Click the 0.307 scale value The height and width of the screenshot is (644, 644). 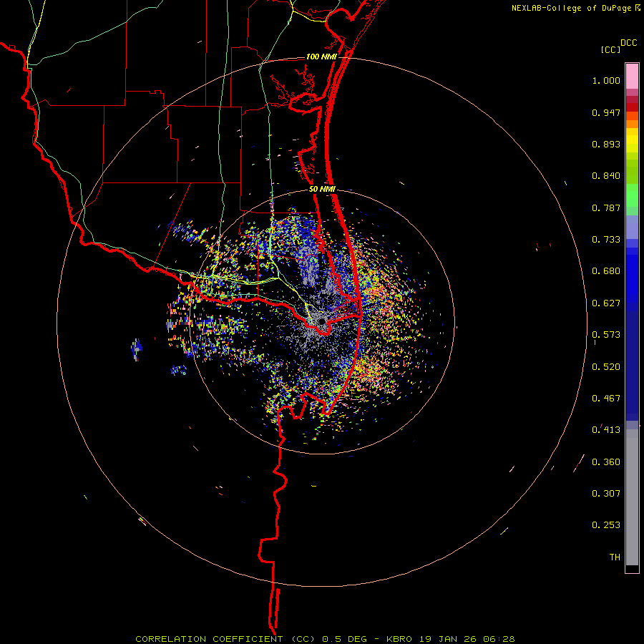[606, 494]
